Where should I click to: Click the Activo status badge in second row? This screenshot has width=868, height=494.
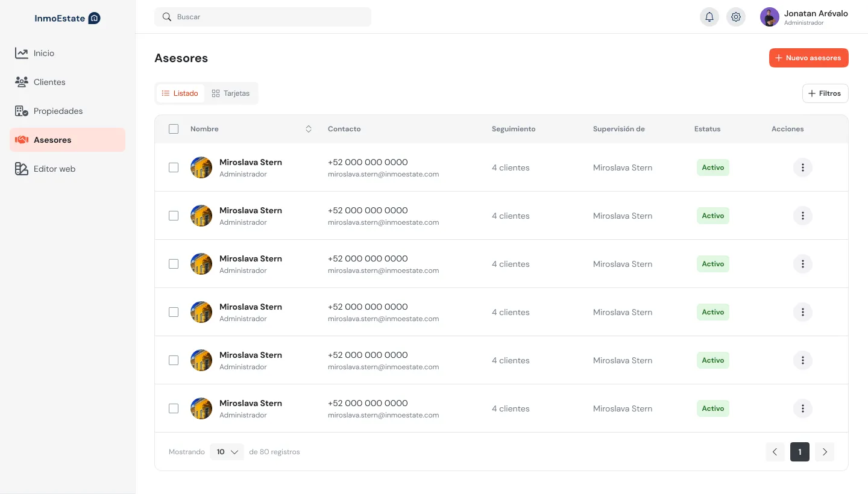click(x=712, y=216)
